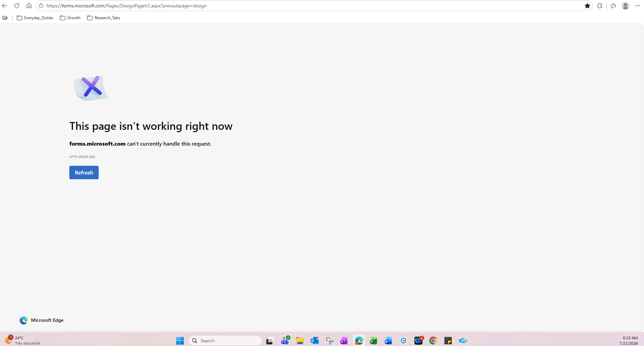Reload page using the refresh icon
This screenshot has width=644, height=346.
pyautogui.click(x=17, y=6)
